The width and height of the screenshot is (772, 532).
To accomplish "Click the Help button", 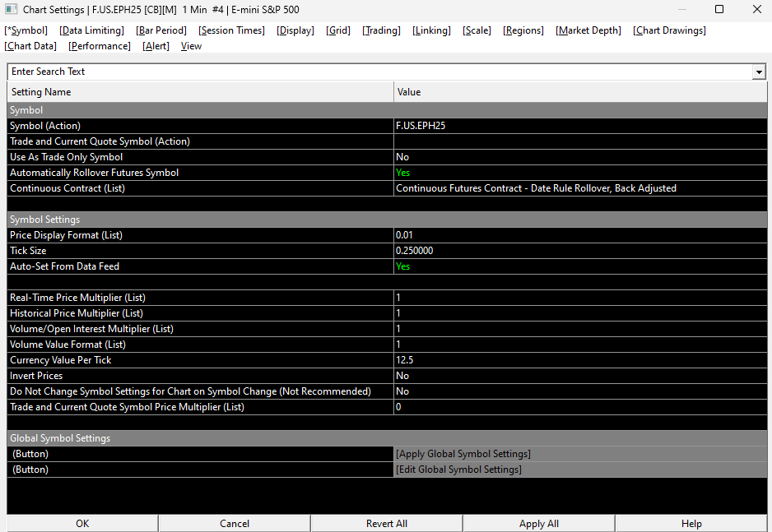I will click(x=691, y=524).
